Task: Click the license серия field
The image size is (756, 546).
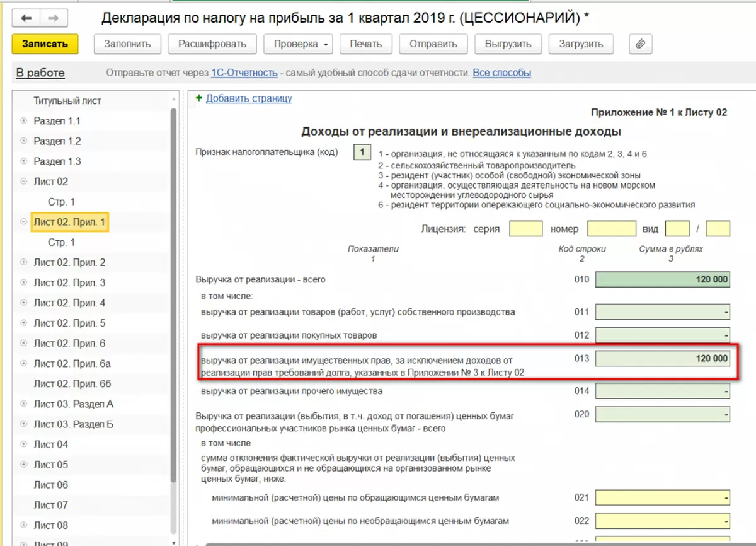Action: click(x=526, y=228)
